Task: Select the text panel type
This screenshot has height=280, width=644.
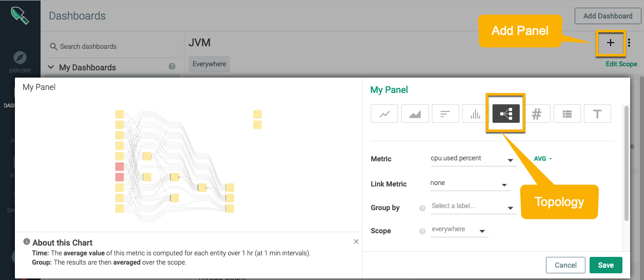Action: tap(597, 114)
